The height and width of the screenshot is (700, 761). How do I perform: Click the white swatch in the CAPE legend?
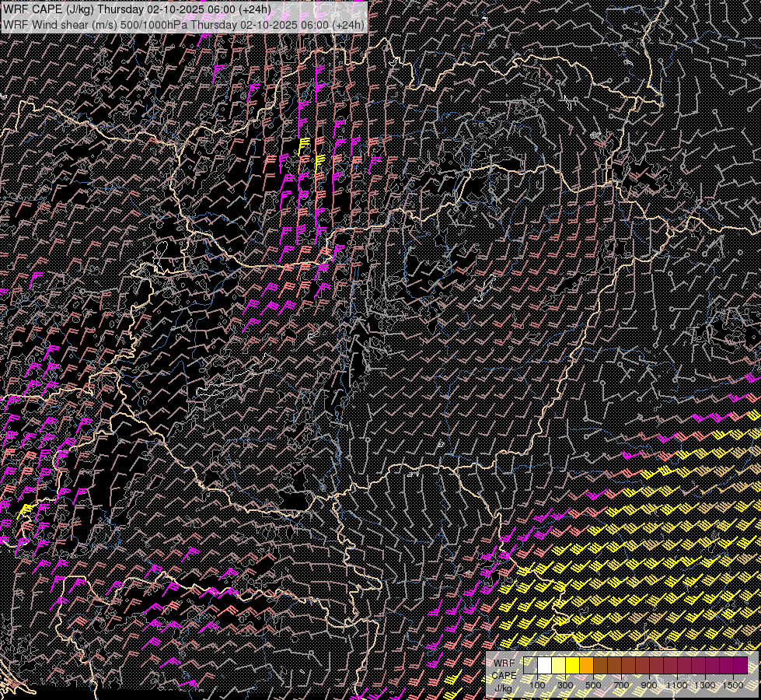(x=544, y=665)
